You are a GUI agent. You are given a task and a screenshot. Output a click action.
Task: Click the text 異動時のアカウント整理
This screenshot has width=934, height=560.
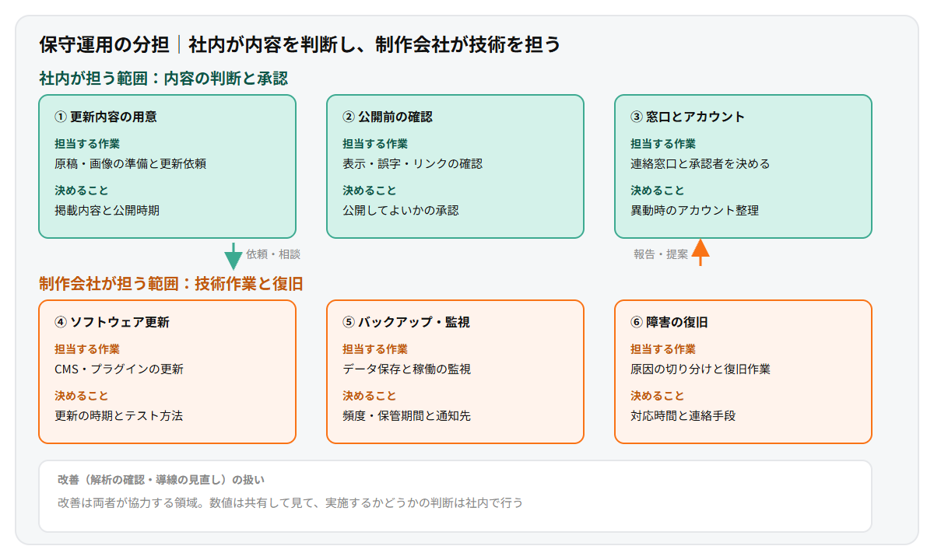click(x=695, y=211)
